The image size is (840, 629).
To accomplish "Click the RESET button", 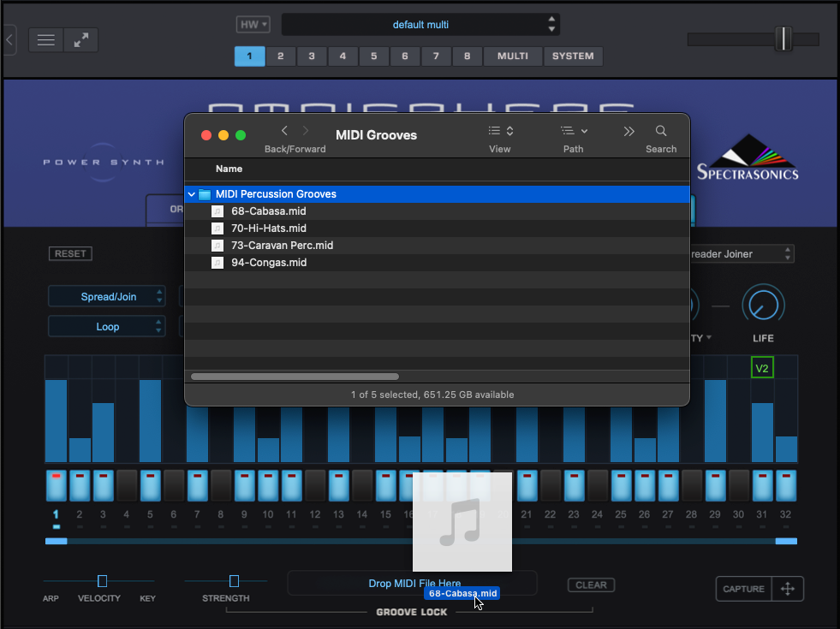I will (x=70, y=254).
